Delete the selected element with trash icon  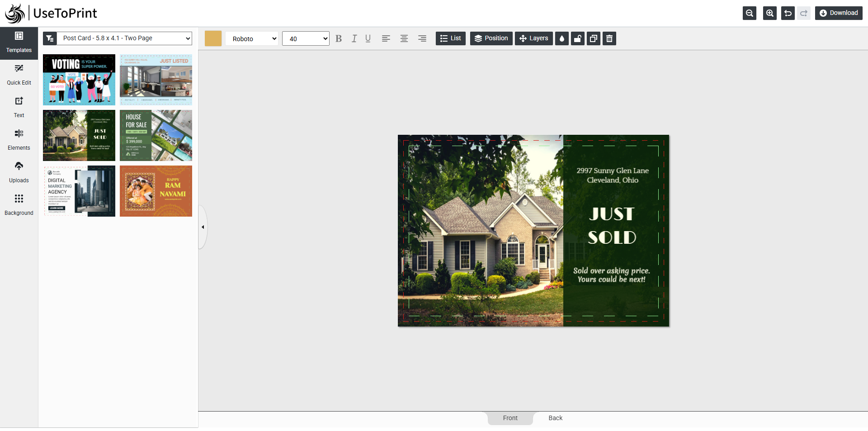pyautogui.click(x=609, y=38)
